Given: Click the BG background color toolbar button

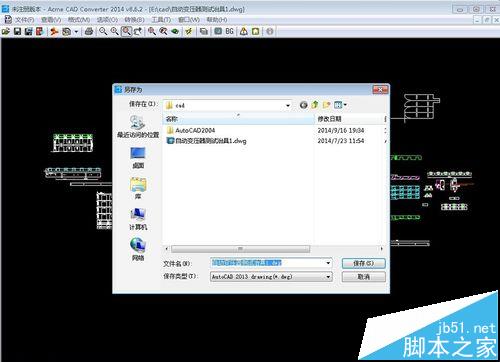Looking at the screenshot, I should tap(229, 31).
